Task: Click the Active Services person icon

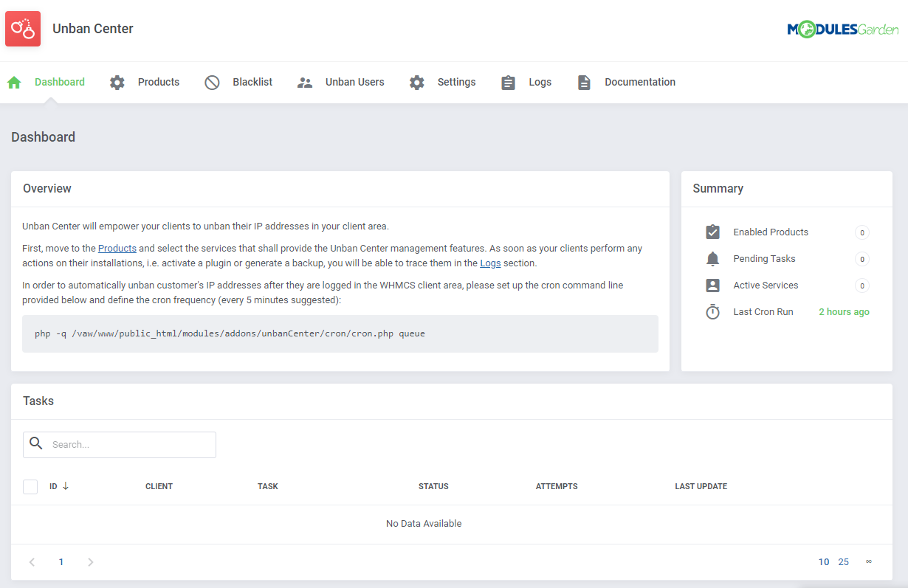Action: (x=712, y=286)
